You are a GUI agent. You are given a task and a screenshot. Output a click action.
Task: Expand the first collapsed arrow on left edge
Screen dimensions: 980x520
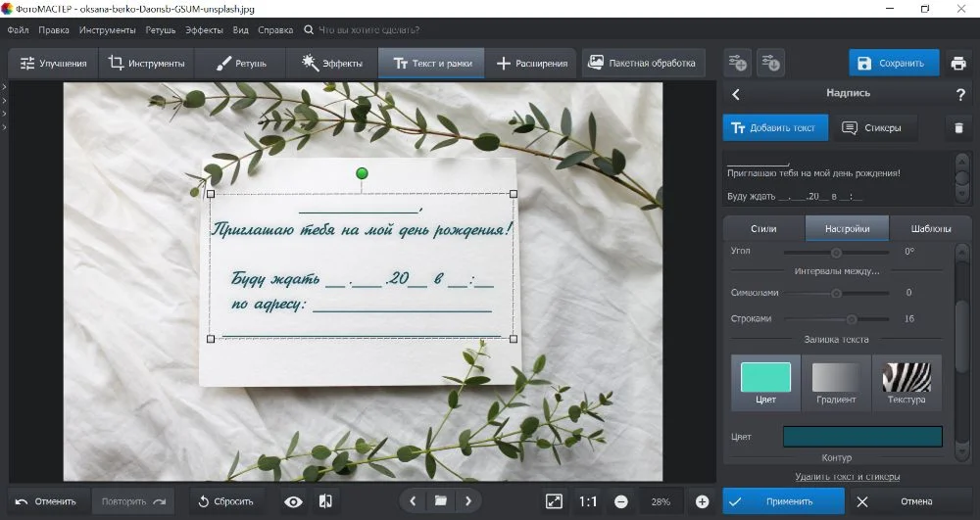[4, 87]
